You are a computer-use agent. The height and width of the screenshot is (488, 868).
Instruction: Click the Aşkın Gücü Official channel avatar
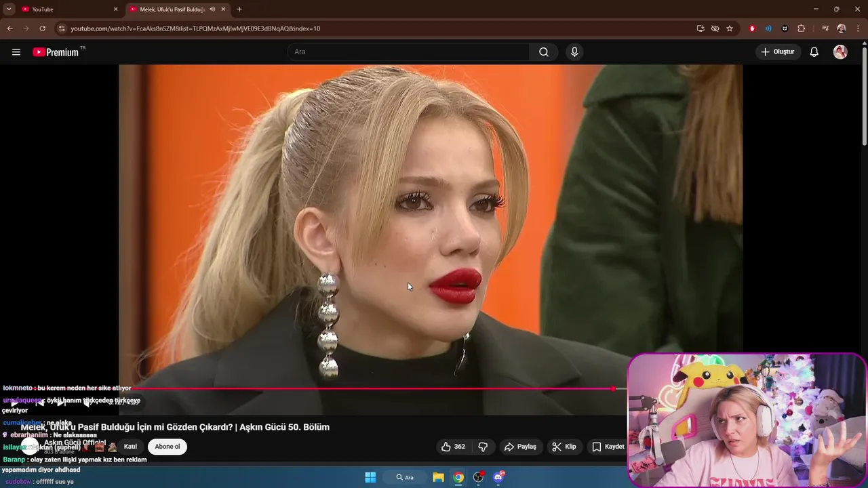(x=30, y=447)
